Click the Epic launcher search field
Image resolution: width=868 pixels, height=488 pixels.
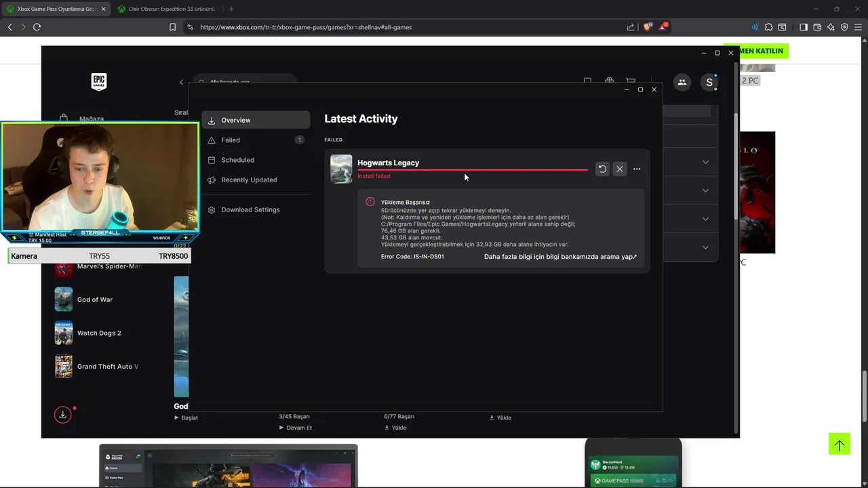pos(245,81)
